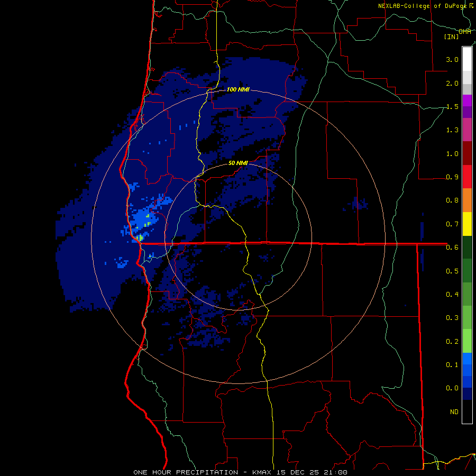The image size is (476, 476).
Task: Pick the dark maroon legend swatch
Action: [x=467, y=153]
